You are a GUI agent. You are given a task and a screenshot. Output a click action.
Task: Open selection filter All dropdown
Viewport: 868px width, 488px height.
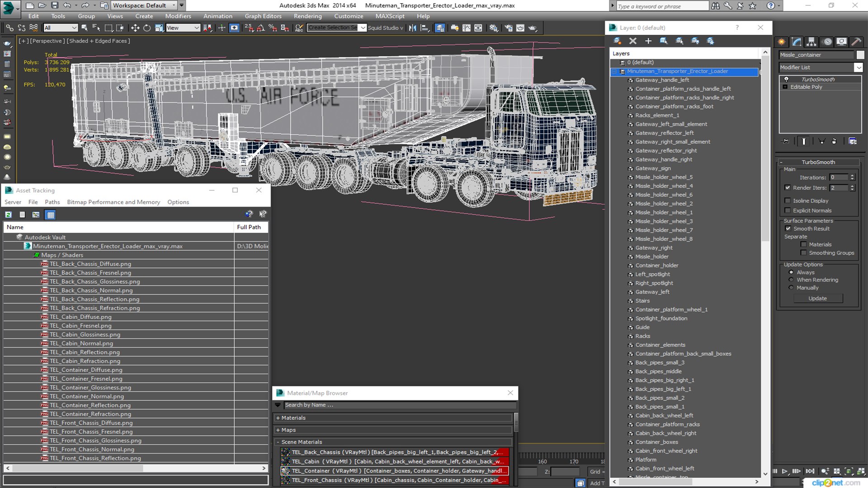61,28
